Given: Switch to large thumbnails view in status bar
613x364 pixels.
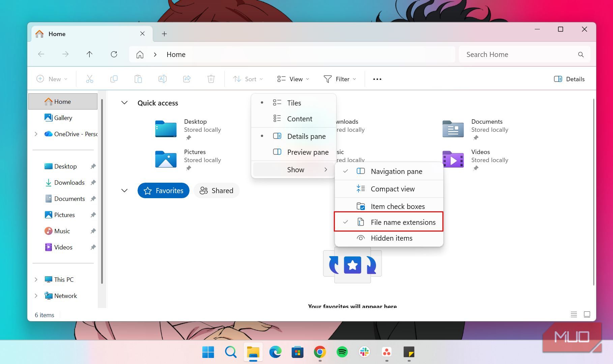Looking at the screenshot, I should point(587,314).
